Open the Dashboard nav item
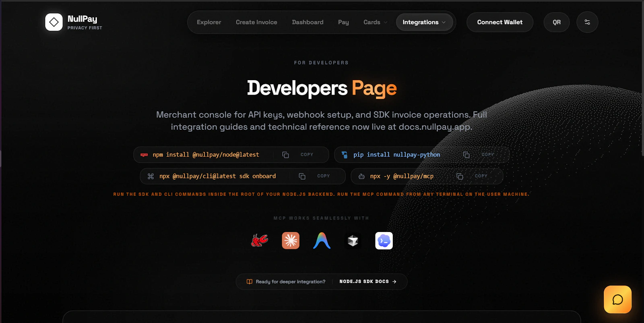 coord(308,22)
